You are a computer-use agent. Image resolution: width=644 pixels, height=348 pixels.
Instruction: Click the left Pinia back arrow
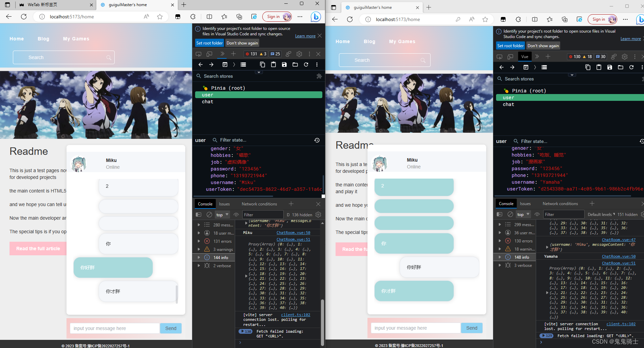click(201, 65)
